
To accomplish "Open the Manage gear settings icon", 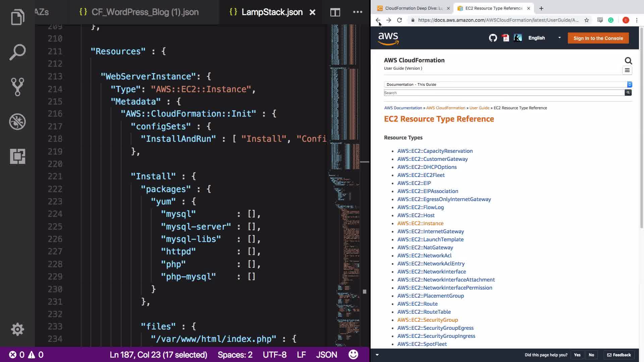I will (17, 329).
